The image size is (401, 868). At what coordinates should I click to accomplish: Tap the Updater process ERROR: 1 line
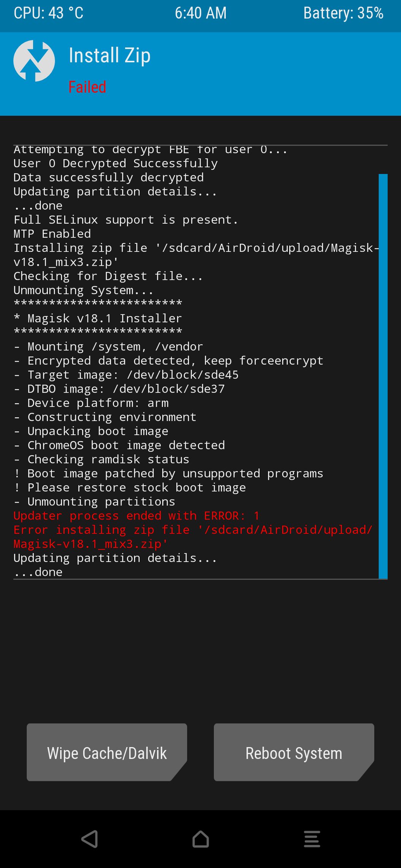tap(136, 516)
